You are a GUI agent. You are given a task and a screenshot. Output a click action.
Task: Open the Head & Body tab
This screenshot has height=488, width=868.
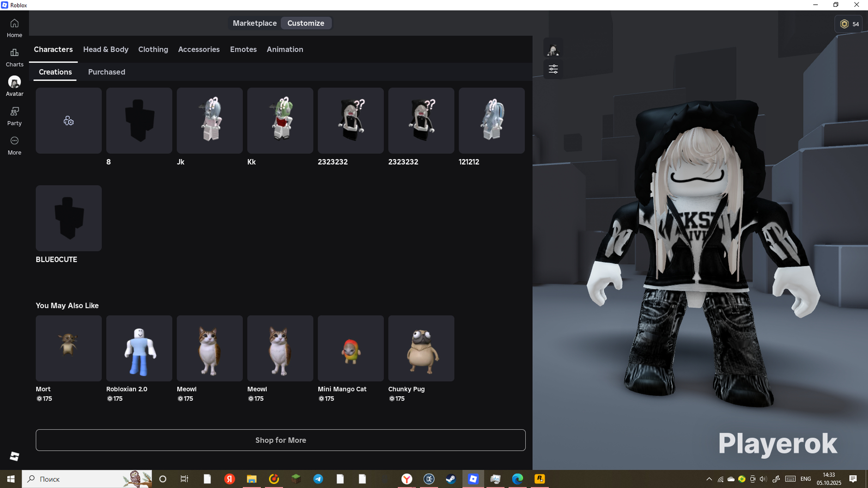[106, 49]
